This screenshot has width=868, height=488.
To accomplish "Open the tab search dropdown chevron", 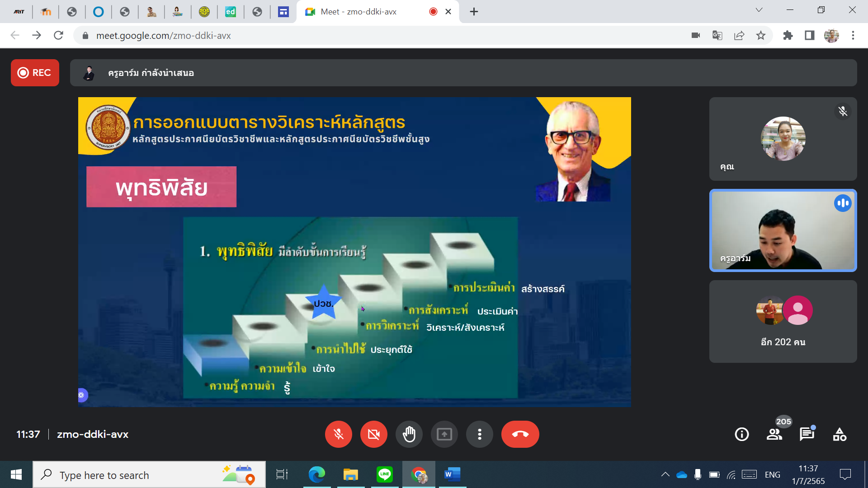I will (759, 10).
